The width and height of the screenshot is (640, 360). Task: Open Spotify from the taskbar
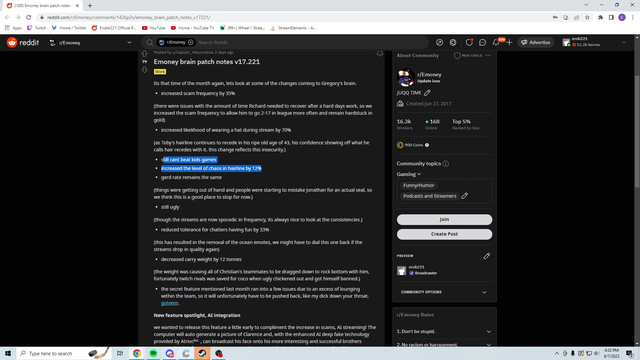pos(153,353)
